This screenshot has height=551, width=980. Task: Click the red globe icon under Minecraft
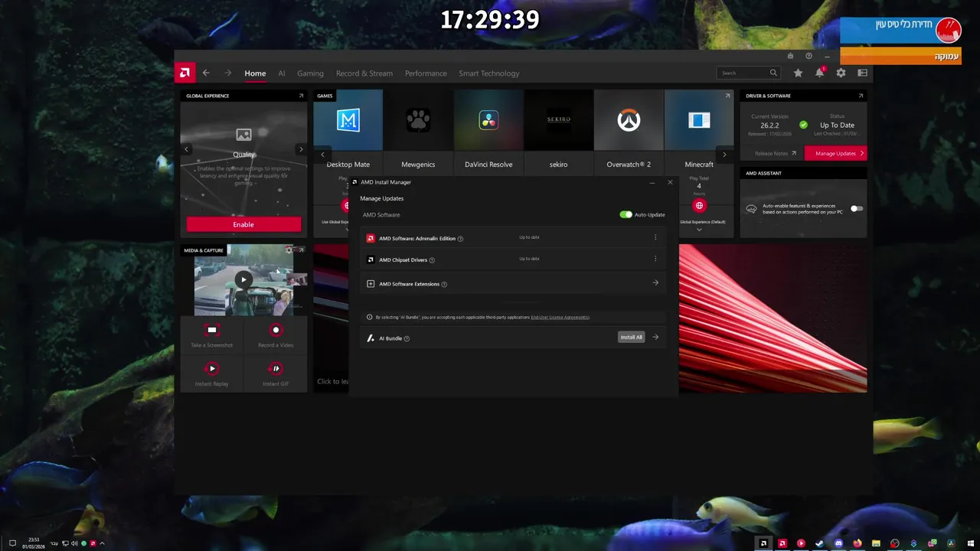(x=699, y=205)
